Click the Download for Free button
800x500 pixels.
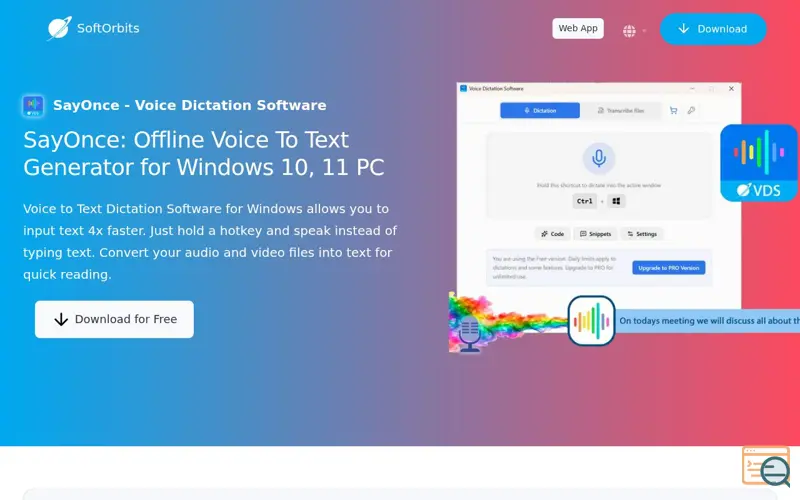pos(114,319)
